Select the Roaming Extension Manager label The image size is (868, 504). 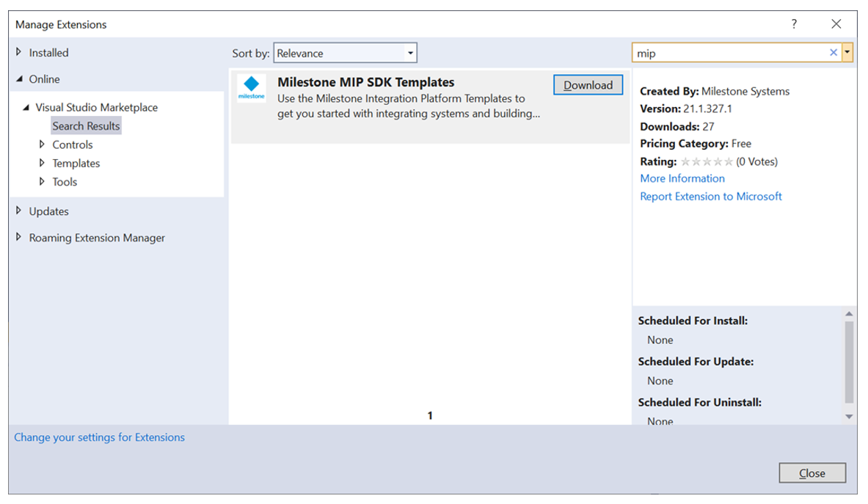tap(97, 238)
